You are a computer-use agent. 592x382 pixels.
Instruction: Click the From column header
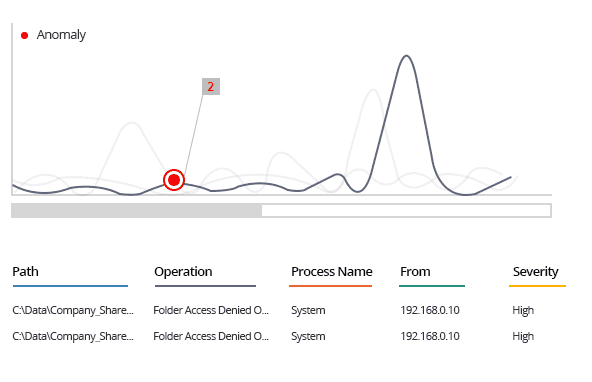point(415,271)
